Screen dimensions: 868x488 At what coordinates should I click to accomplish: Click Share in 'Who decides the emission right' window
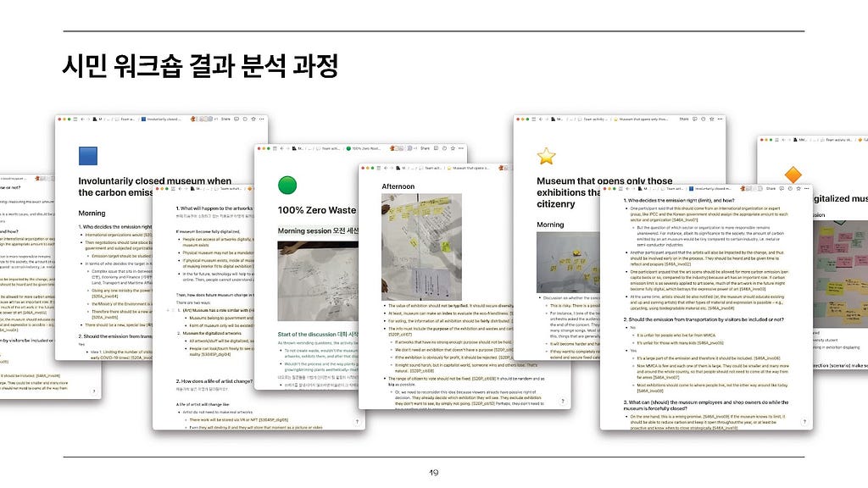[x=771, y=189]
